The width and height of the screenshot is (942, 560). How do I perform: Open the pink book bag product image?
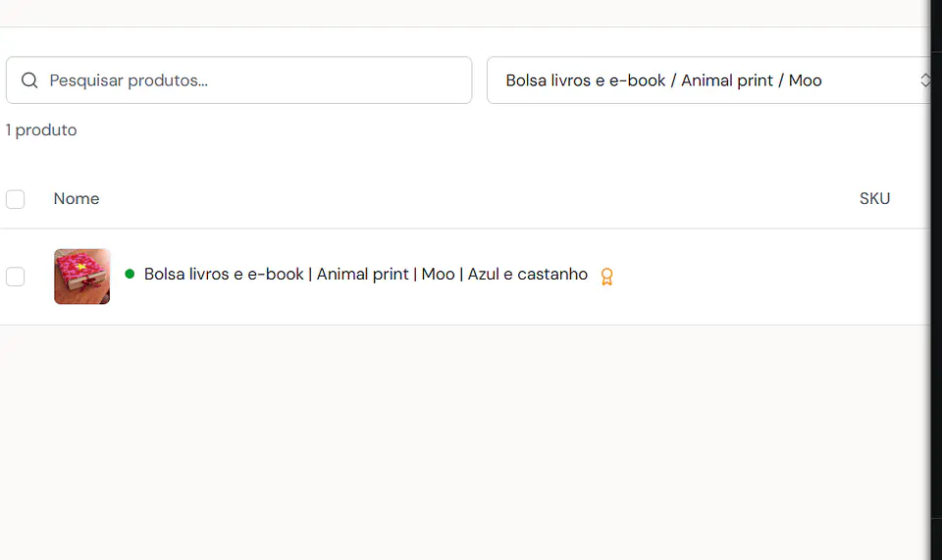81,277
